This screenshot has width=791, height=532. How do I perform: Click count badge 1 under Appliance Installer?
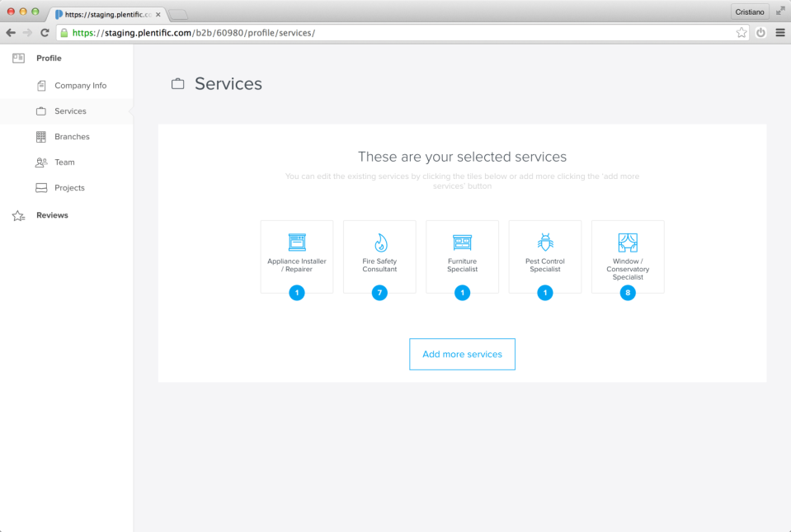point(297,293)
